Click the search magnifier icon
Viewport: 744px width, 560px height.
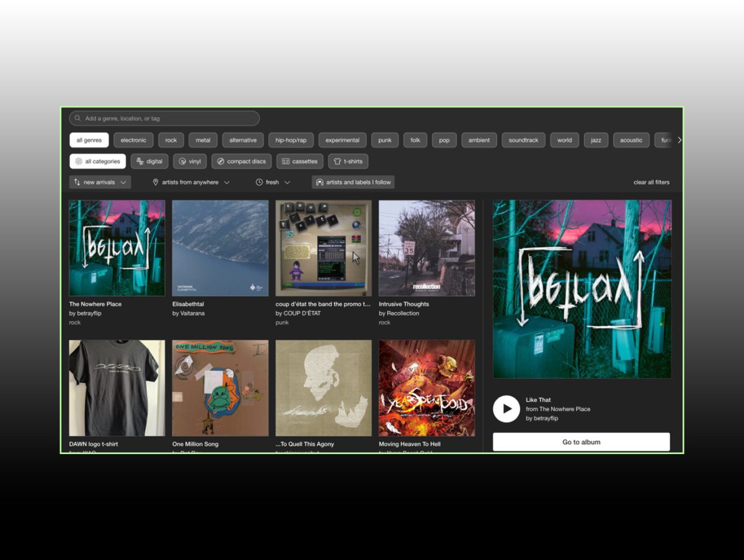[x=77, y=118]
